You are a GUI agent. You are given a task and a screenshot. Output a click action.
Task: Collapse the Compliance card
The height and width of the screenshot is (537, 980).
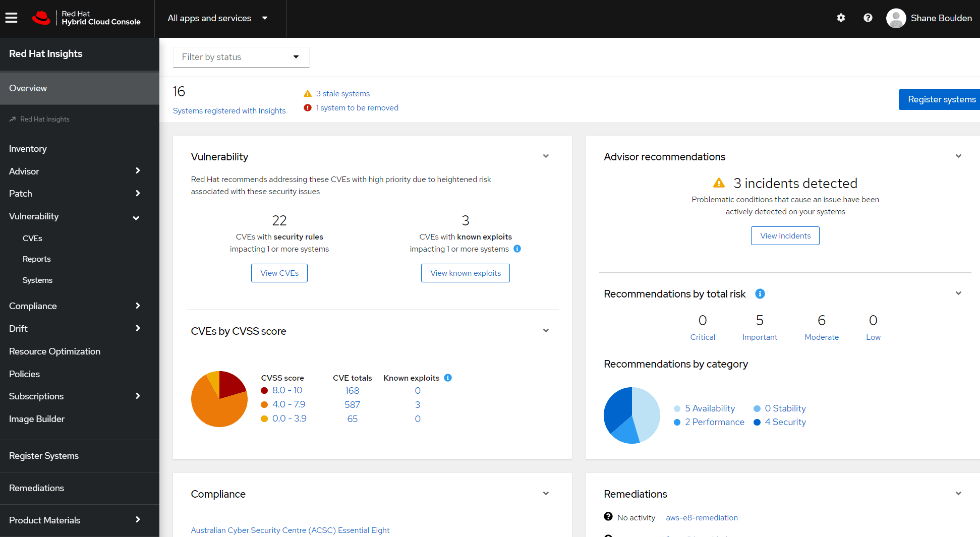[546, 494]
